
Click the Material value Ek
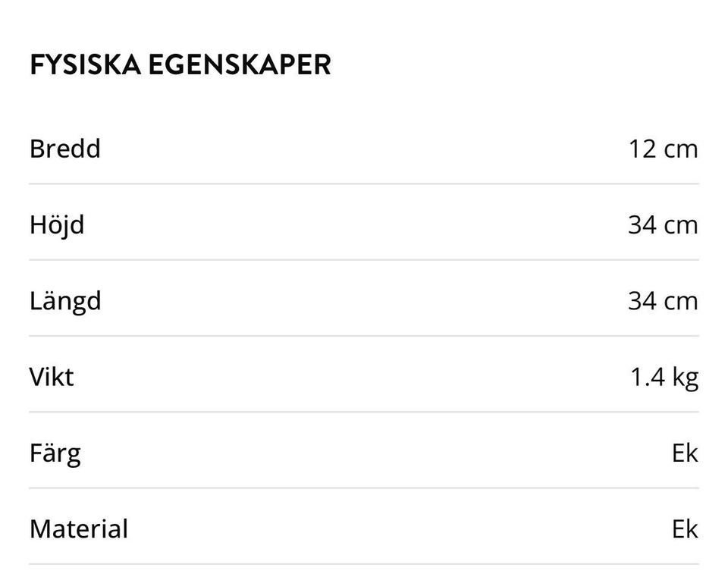(x=685, y=529)
